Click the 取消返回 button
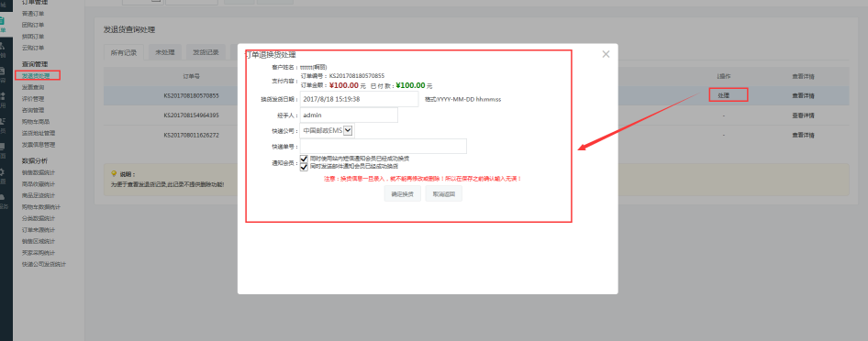Screen dimensions: 868x341 click(x=444, y=194)
